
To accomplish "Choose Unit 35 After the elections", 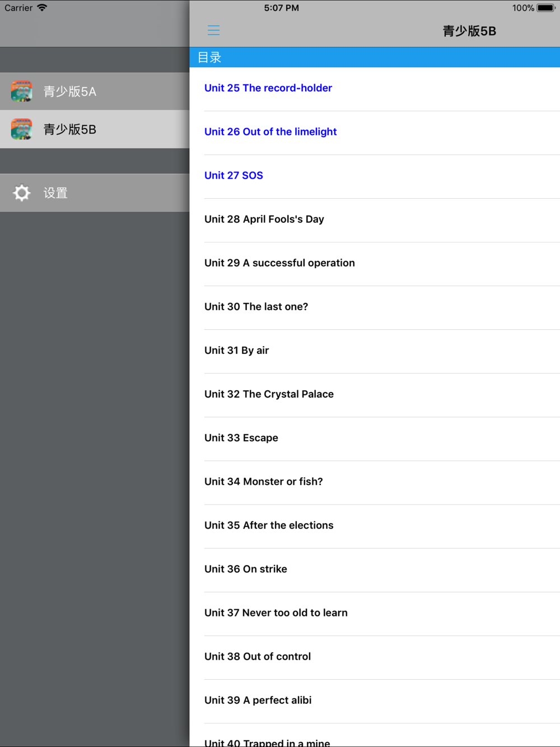I will [269, 525].
